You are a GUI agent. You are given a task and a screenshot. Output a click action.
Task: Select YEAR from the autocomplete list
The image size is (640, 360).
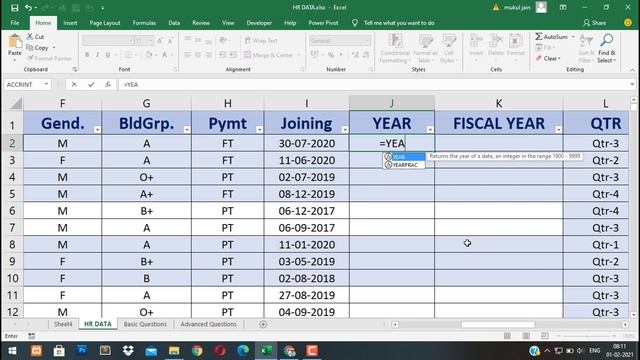[404, 157]
